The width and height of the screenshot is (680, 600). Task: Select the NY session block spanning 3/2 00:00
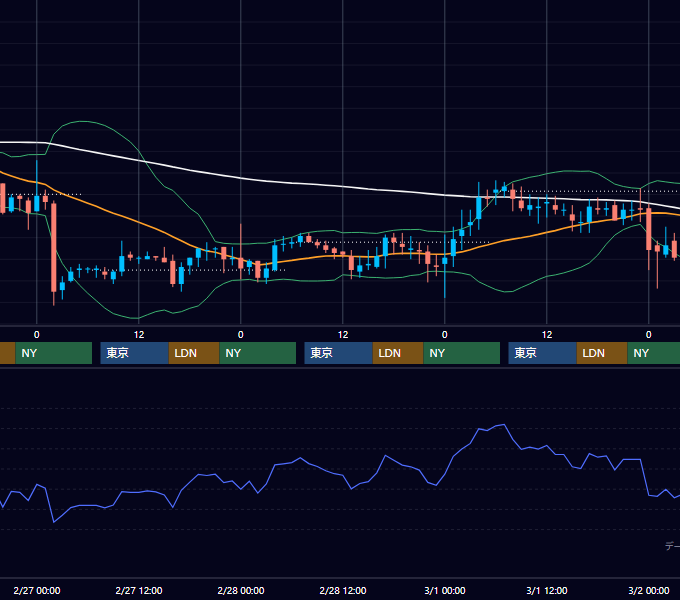point(654,353)
